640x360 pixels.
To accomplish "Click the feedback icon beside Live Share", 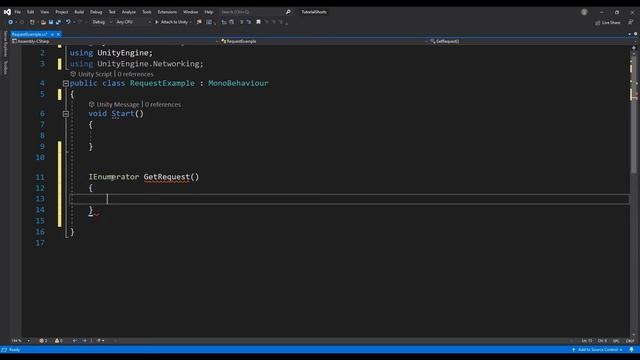I will coord(631,22).
